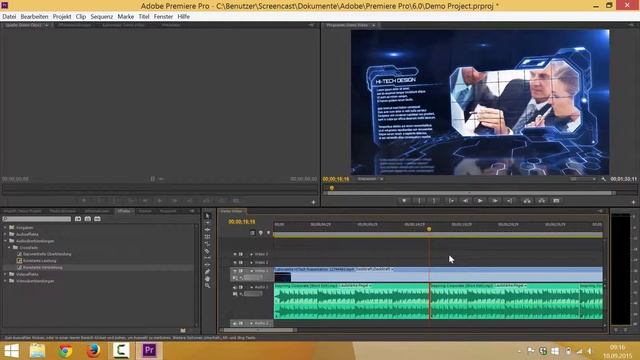Open the Sequenz menu
The height and width of the screenshot is (360, 640).
click(x=102, y=16)
